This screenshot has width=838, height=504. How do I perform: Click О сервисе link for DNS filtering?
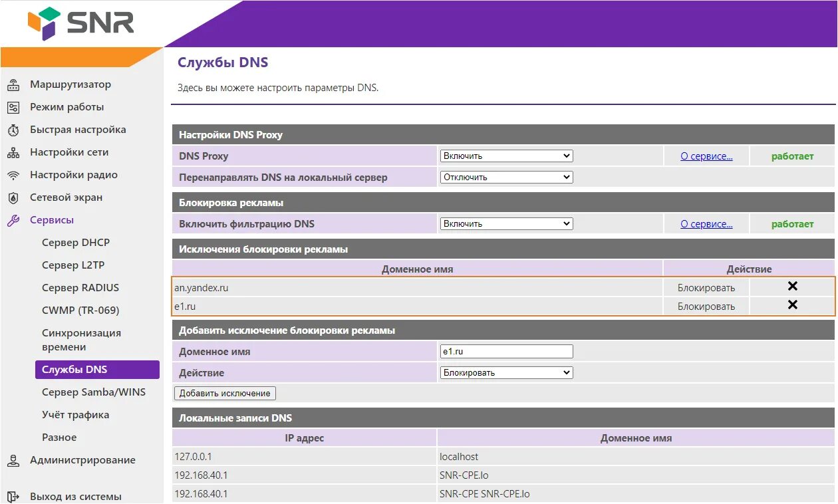click(706, 224)
